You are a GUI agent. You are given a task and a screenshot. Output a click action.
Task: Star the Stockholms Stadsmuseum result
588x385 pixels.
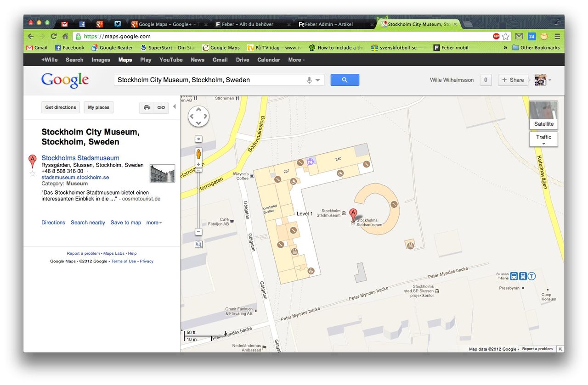(x=32, y=173)
